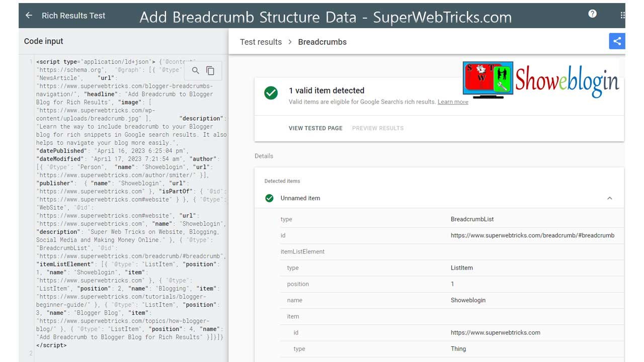This screenshot has width=644, height=362.
Task: Go to Test results breadcrumb
Action: click(261, 42)
